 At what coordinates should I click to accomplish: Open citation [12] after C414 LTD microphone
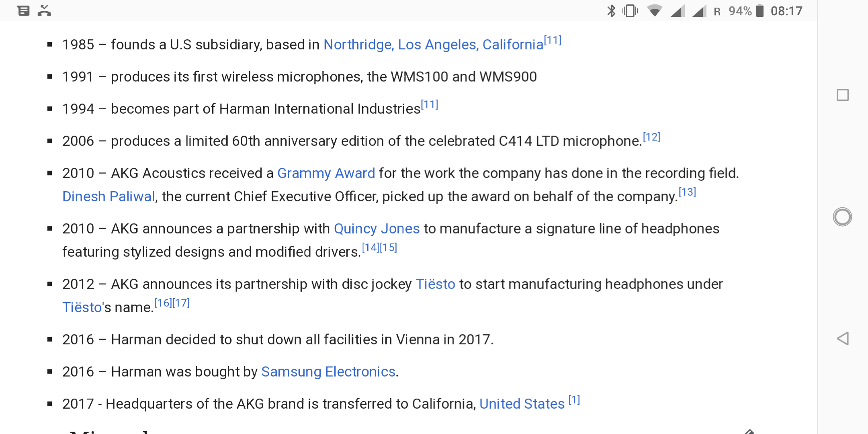tap(651, 137)
